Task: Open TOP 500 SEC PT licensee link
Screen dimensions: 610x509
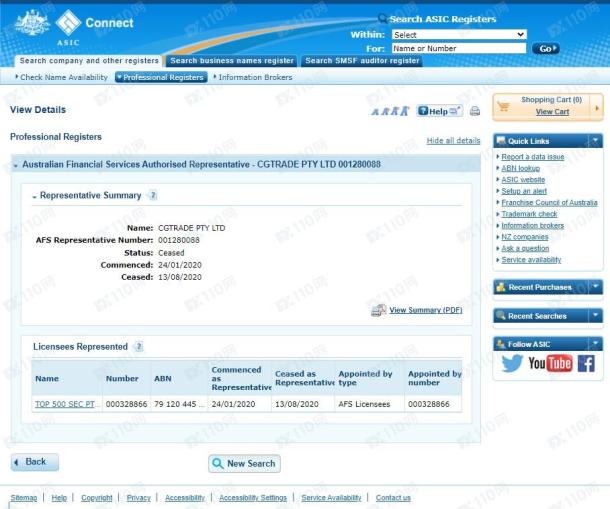Action: point(65,404)
